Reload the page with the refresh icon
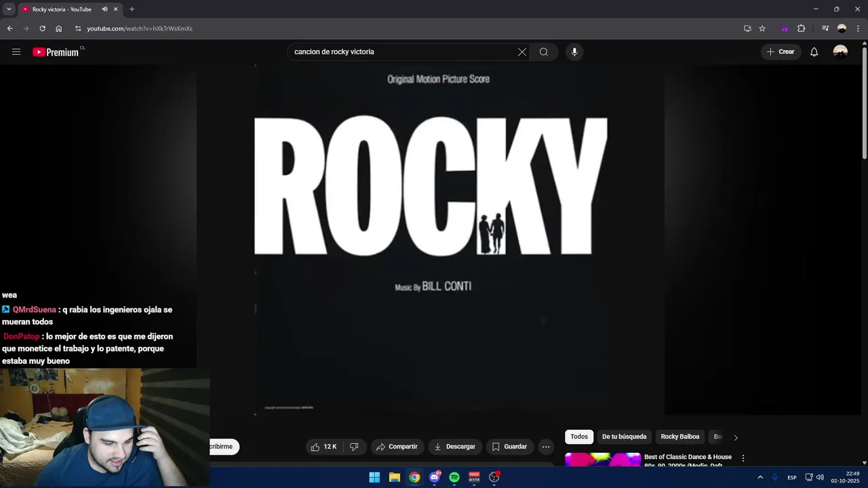868x488 pixels. (x=42, y=28)
